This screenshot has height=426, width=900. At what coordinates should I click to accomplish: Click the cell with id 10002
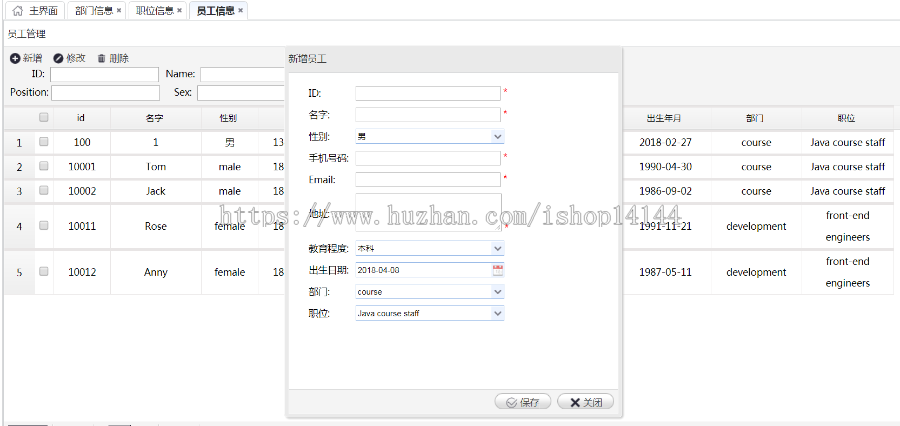click(x=82, y=191)
